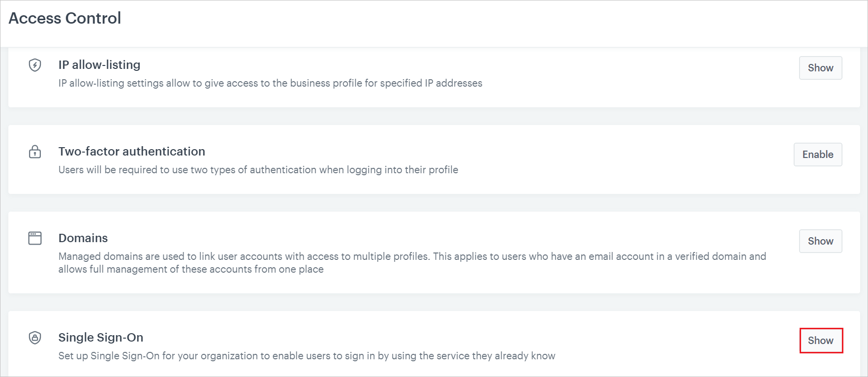Show the Domains settings
This screenshot has height=377, width=868.
pos(820,241)
